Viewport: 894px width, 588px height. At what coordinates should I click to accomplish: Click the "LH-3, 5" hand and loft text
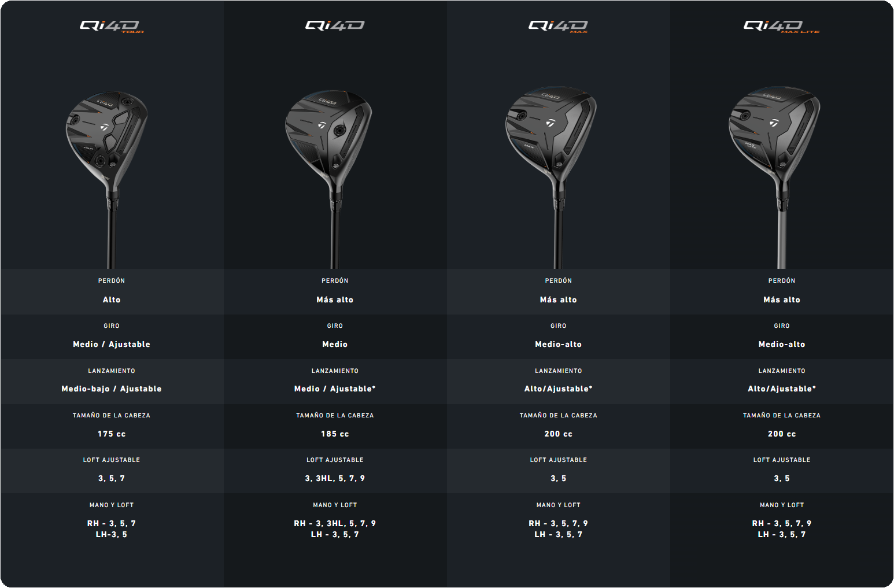[x=112, y=534]
